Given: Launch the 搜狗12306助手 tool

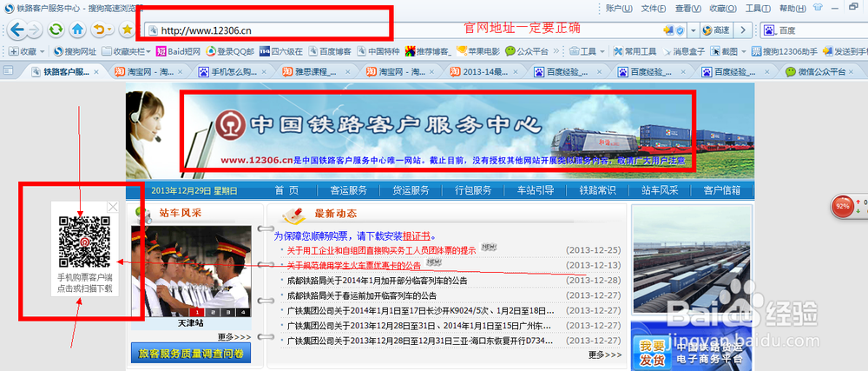Looking at the screenshot, I should pos(785,51).
